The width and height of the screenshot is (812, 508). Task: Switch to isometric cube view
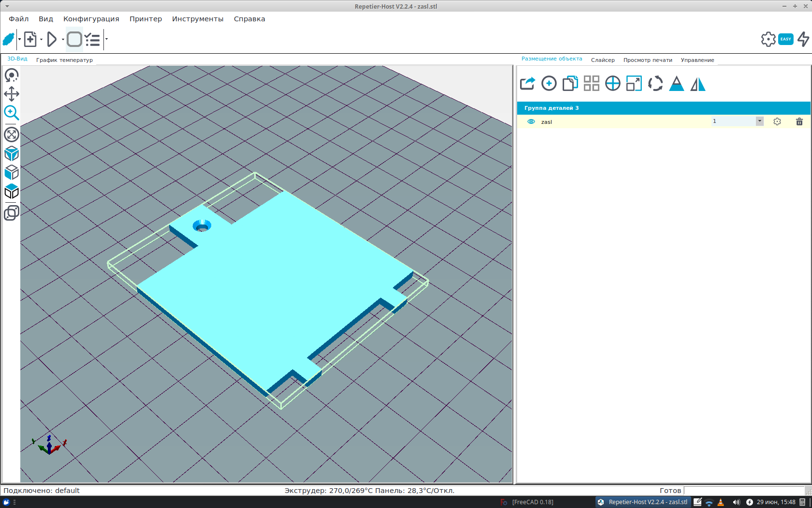pos(12,154)
